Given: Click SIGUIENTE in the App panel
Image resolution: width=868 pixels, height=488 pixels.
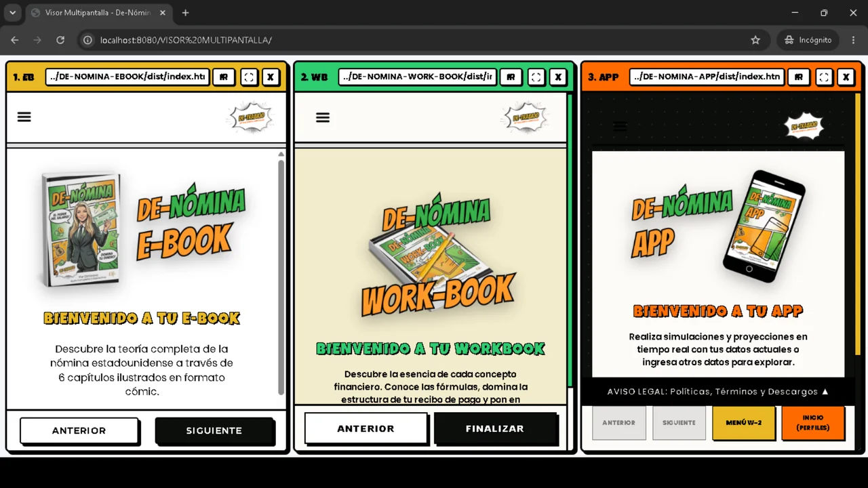Looking at the screenshot, I should (x=679, y=422).
